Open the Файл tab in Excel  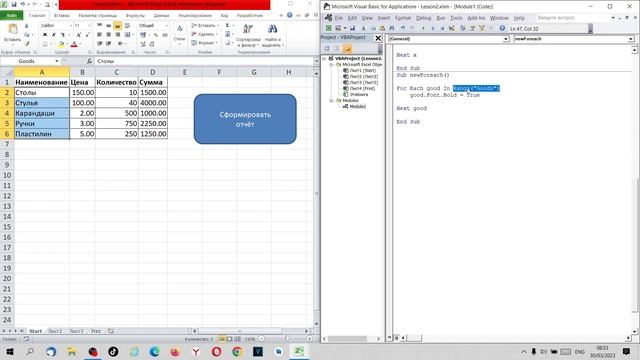[12, 16]
